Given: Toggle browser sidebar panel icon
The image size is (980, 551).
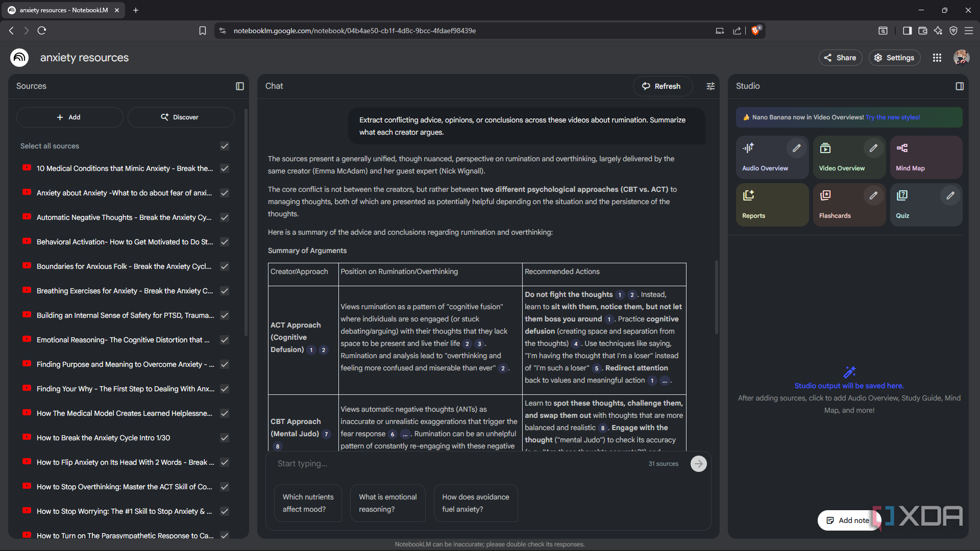Looking at the screenshot, I should (x=907, y=31).
